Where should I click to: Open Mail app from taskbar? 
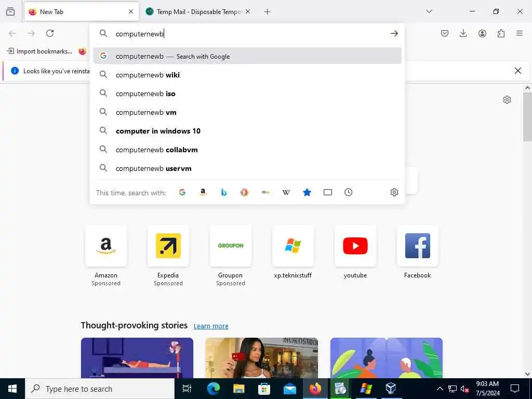pyautogui.click(x=290, y=389)
